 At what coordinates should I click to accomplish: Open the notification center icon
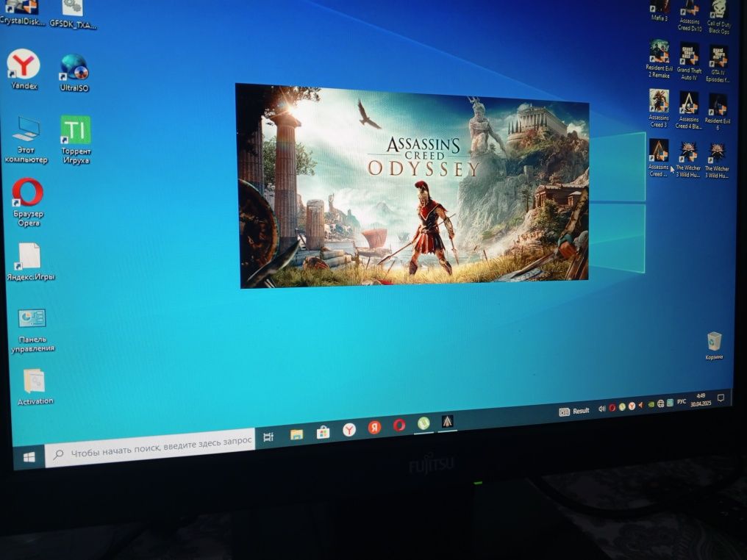pyautogui.click(x=721, y=398)
